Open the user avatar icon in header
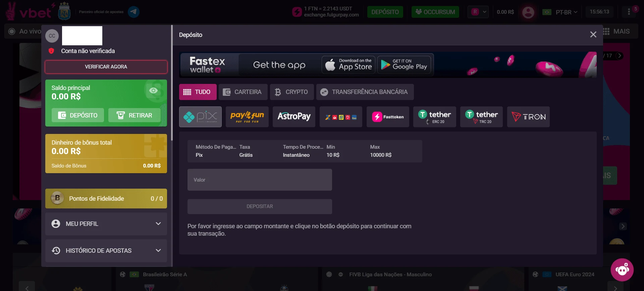Image resolution: width=644 pixels, height=291 pixels. point(528,12)
